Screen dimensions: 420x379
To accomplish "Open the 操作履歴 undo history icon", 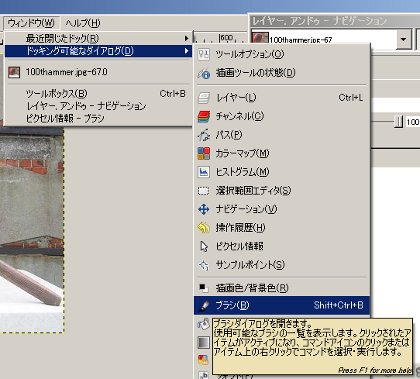I will (x=204, y=228).
